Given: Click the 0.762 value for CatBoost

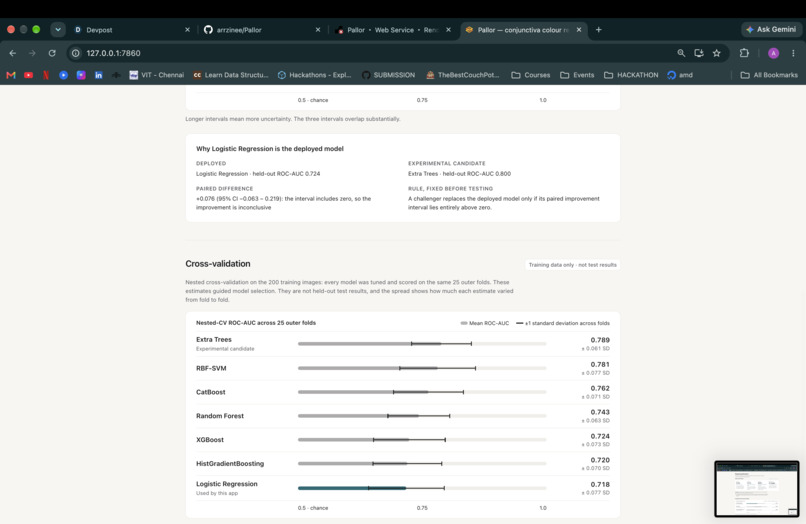Looking at the screenshot, I should pos(600,388).
